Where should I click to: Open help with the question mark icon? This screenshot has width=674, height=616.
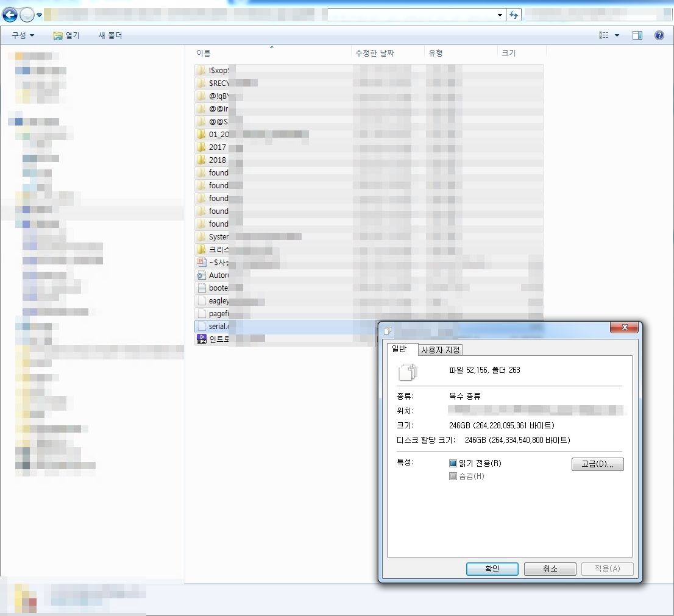659,35
